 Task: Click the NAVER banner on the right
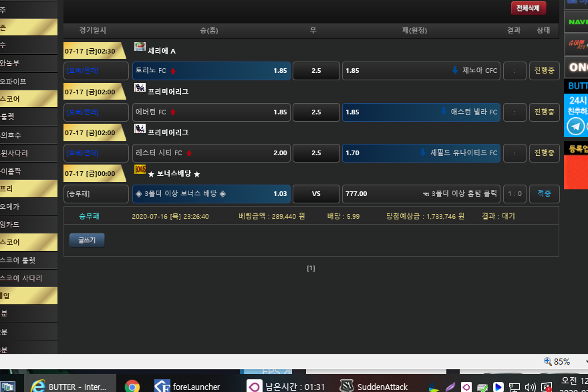tap(577, 21)
